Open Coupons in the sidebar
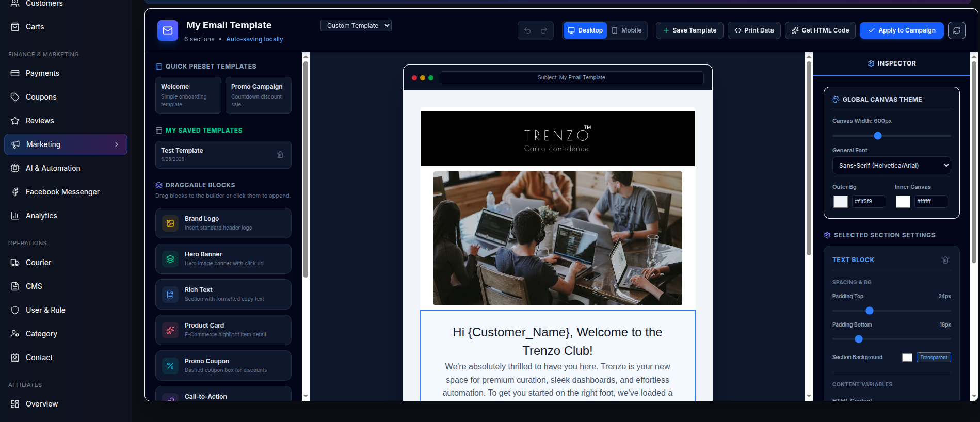 (66, 97)
